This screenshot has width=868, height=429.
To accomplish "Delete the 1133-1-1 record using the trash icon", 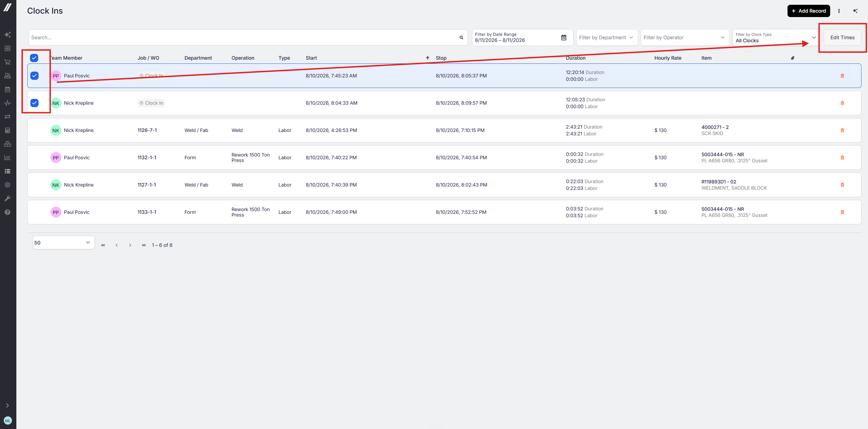I will [842, 212].
